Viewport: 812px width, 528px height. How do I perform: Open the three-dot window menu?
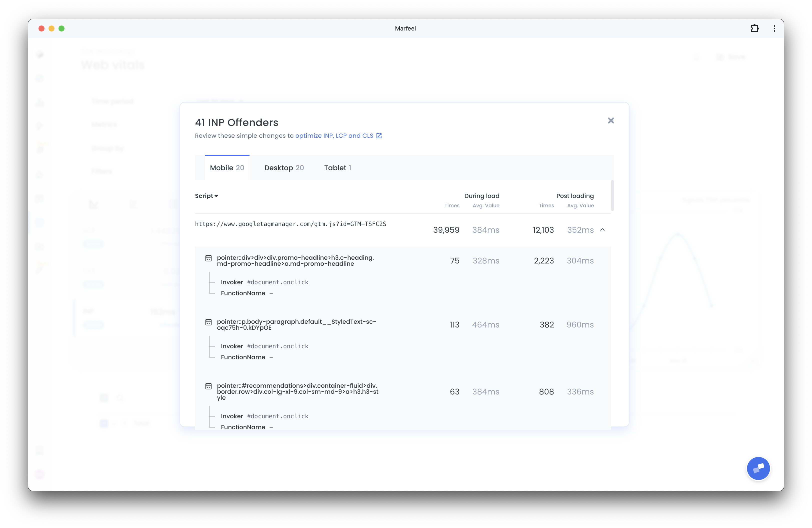click(x=774, y=28)
